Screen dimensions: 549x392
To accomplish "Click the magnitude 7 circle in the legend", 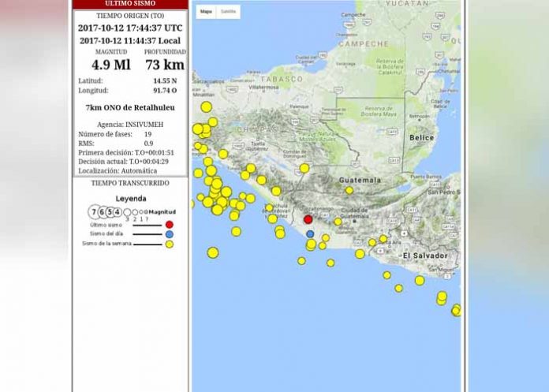I will point(95,212).
